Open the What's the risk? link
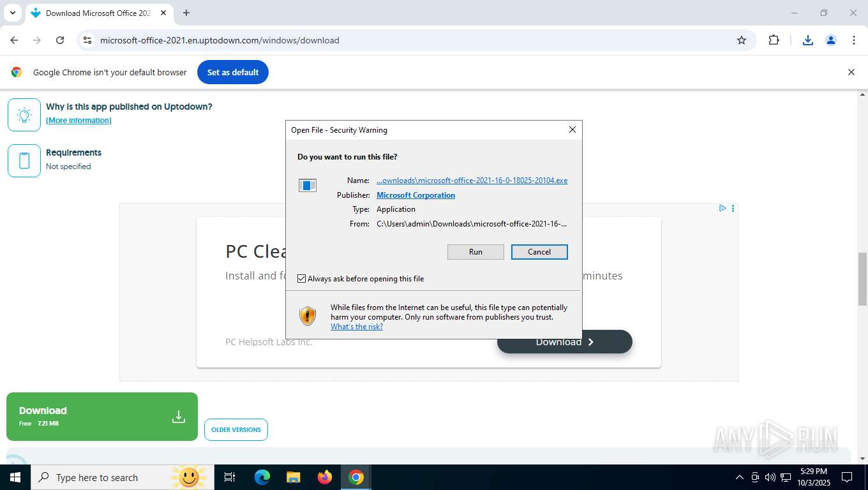Viewport: 868px width, 490px height. point(357,327)
